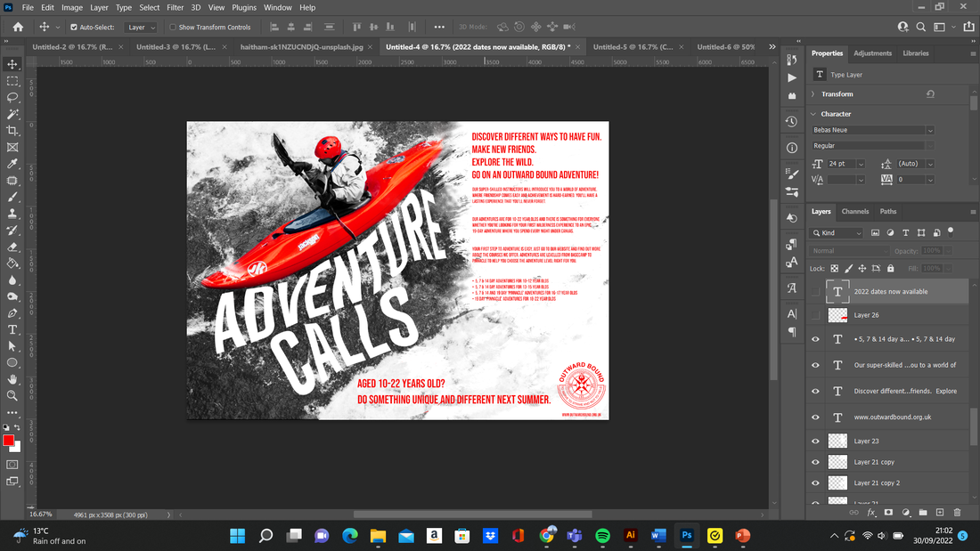Open the Layer menu
980x551 pixels.
coord(99,7)
